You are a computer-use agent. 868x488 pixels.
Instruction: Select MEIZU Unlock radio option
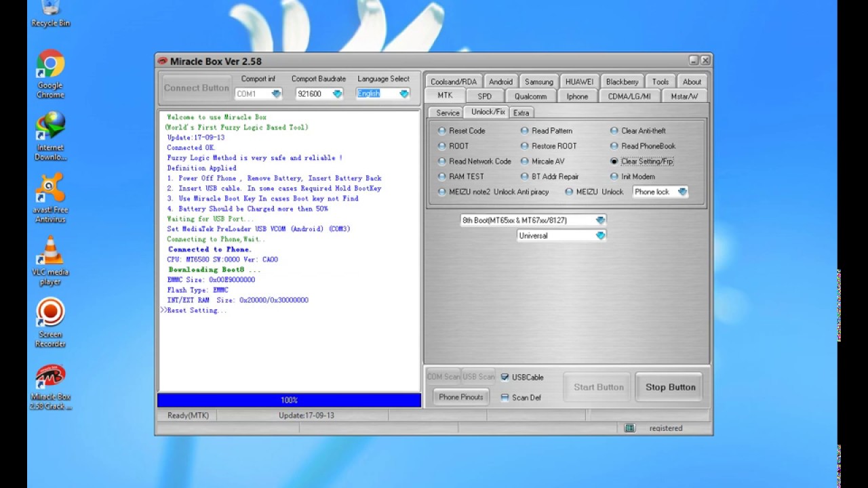click(x=594, y=192)
